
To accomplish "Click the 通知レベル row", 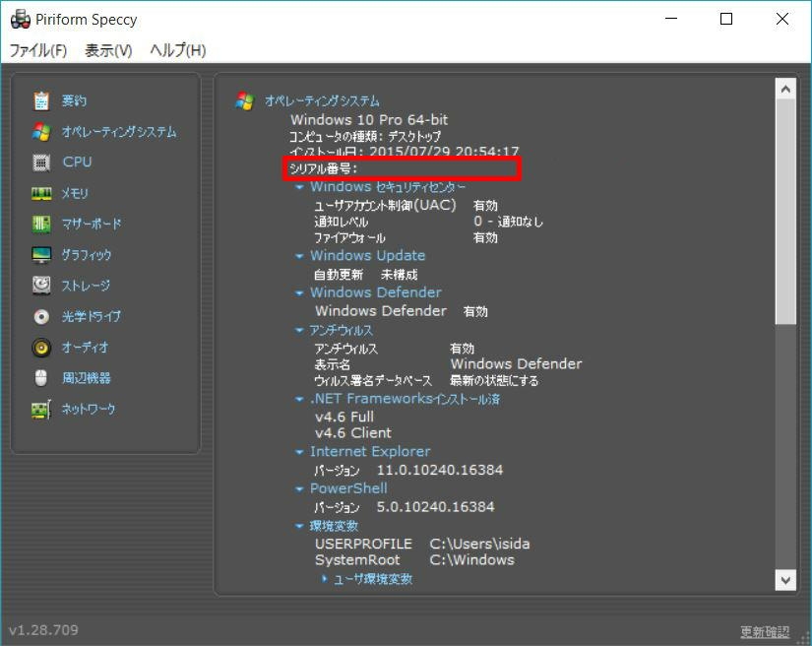I will pos(428,222).
